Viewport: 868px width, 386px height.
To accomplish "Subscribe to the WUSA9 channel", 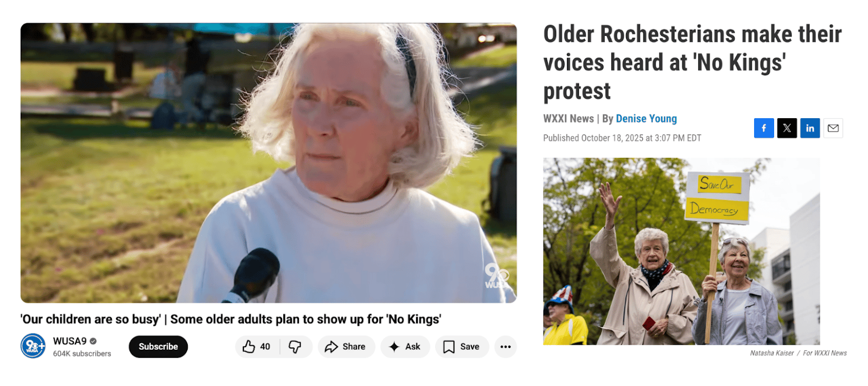I will 158,346.
